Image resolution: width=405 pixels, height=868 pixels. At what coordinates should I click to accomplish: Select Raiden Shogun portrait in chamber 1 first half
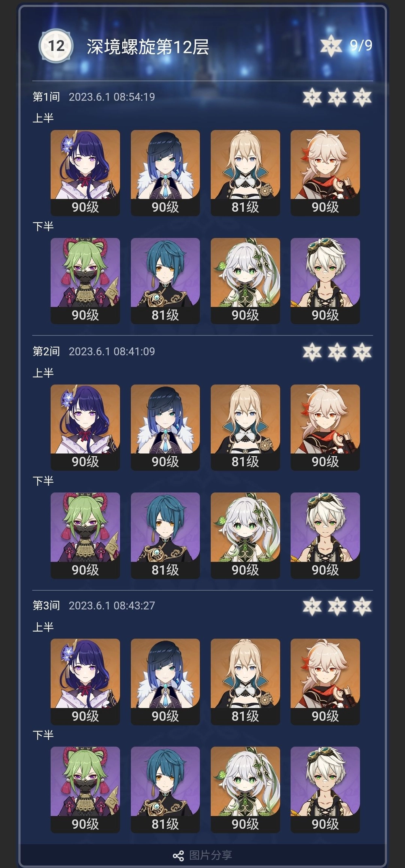85,173
